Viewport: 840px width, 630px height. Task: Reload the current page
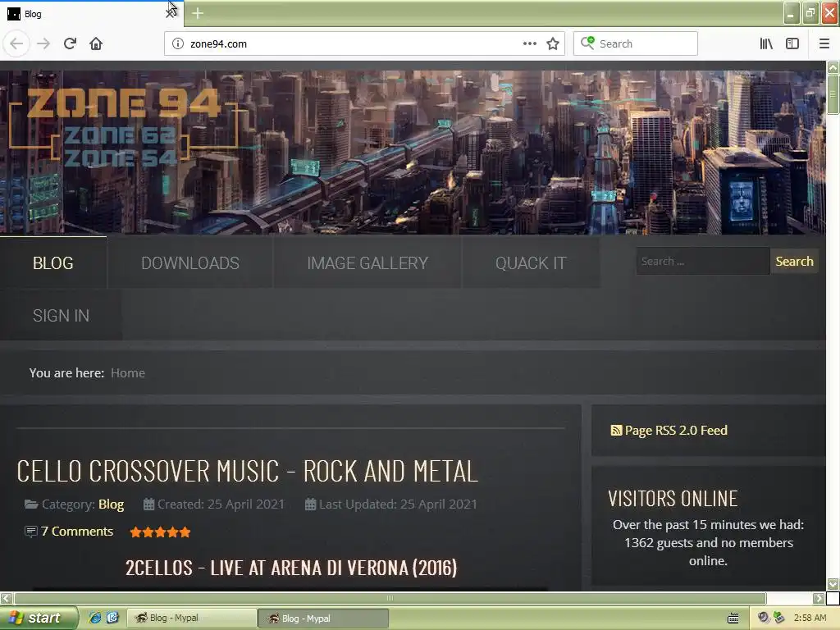pos(70,43)
